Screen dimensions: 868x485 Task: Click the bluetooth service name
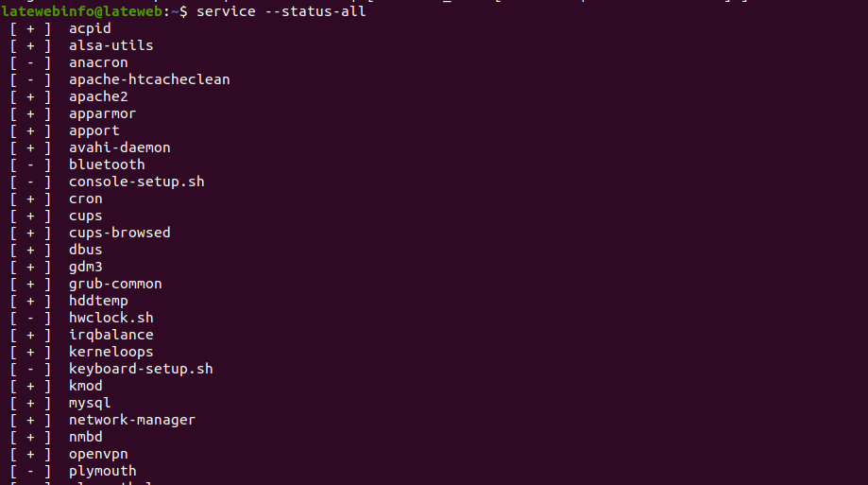[x=107, y=165]
